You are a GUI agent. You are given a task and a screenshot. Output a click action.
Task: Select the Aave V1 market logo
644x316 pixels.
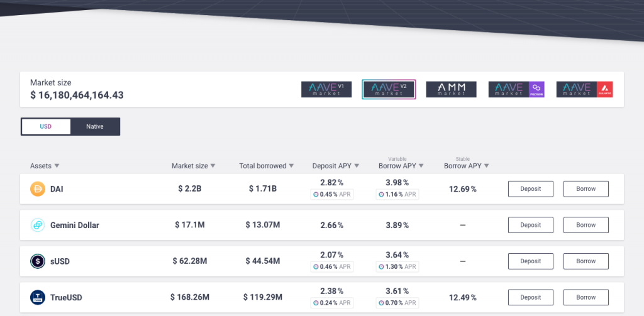[x=326, y=89]
